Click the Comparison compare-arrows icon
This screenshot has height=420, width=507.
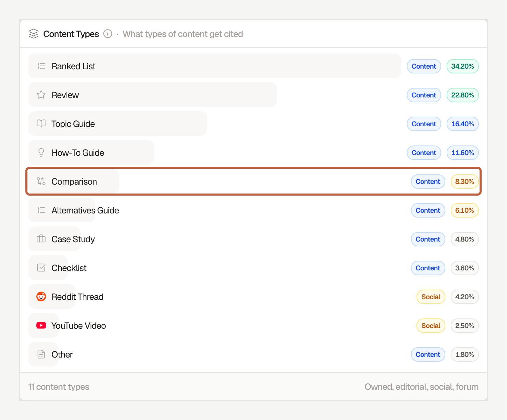pos(41,181)
